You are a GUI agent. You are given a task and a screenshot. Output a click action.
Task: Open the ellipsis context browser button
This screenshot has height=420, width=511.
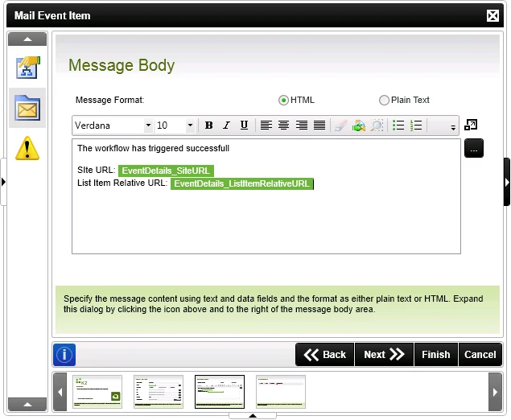point(474,149)
